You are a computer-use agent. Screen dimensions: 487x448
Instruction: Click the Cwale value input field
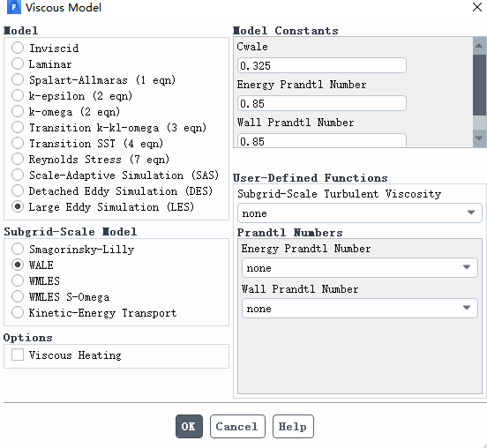(x=322, y=65)
